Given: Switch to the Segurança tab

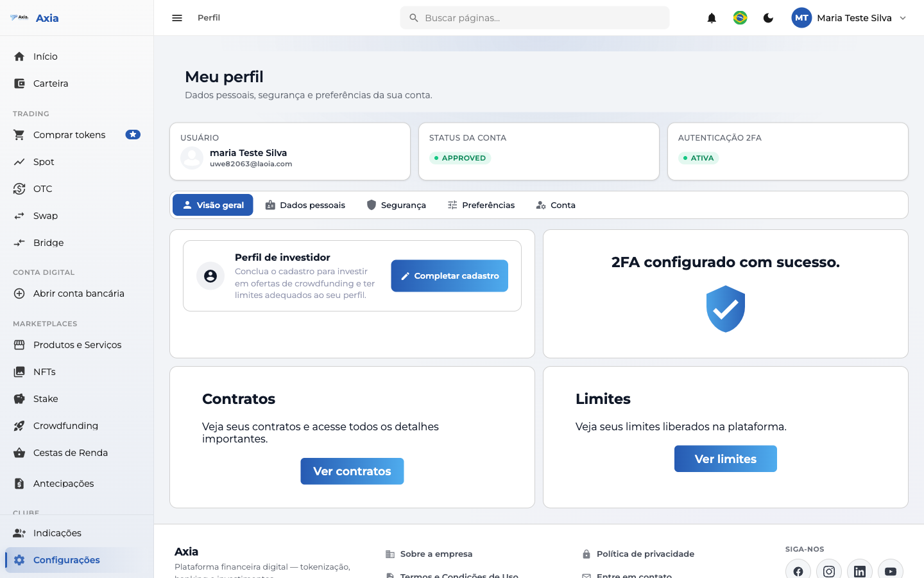Looking at the screenshot, I should coord(396,205).
